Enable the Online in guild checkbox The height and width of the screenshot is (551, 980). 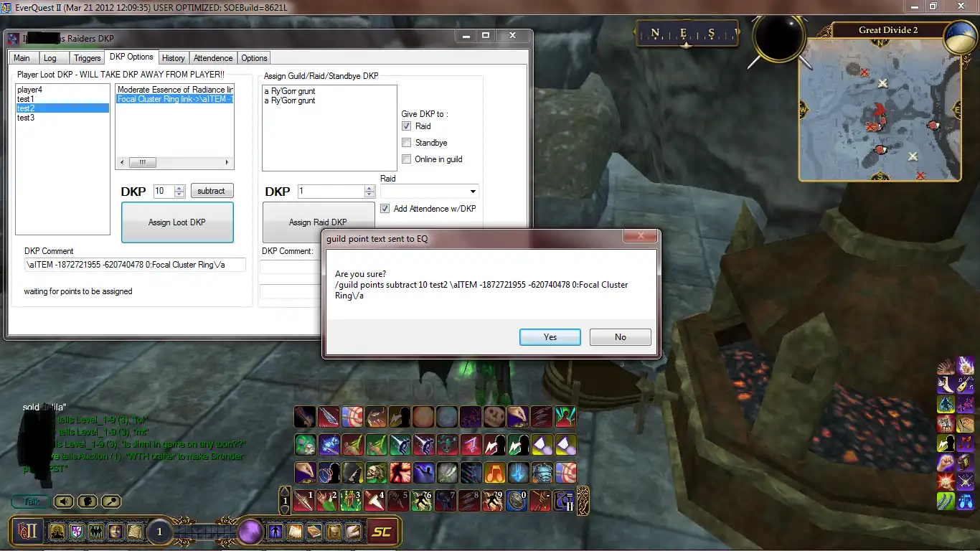click(x=407, y=159)
